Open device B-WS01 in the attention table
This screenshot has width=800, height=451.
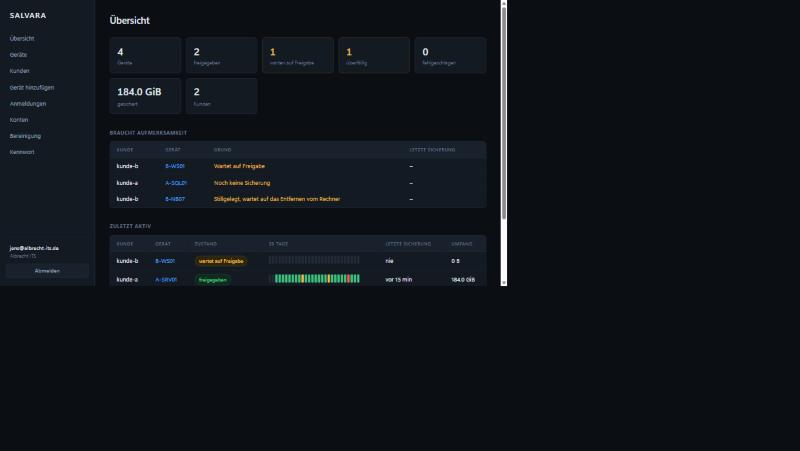point(175,166)
